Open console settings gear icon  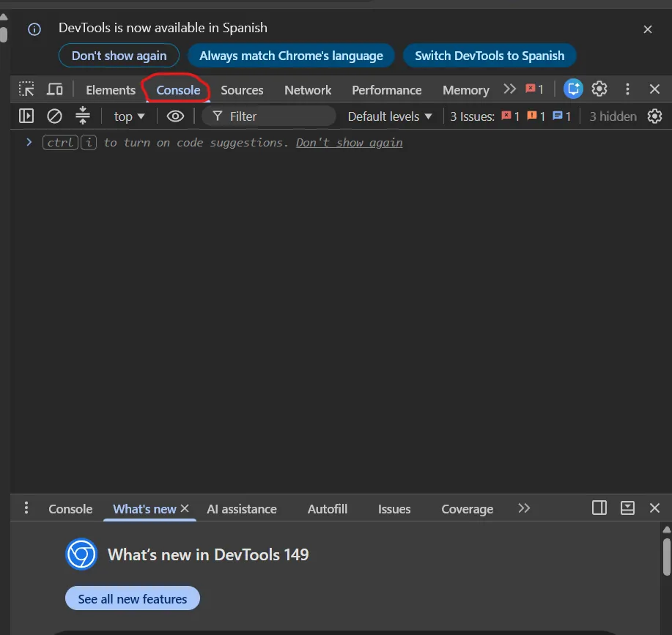tap(654, 116)
